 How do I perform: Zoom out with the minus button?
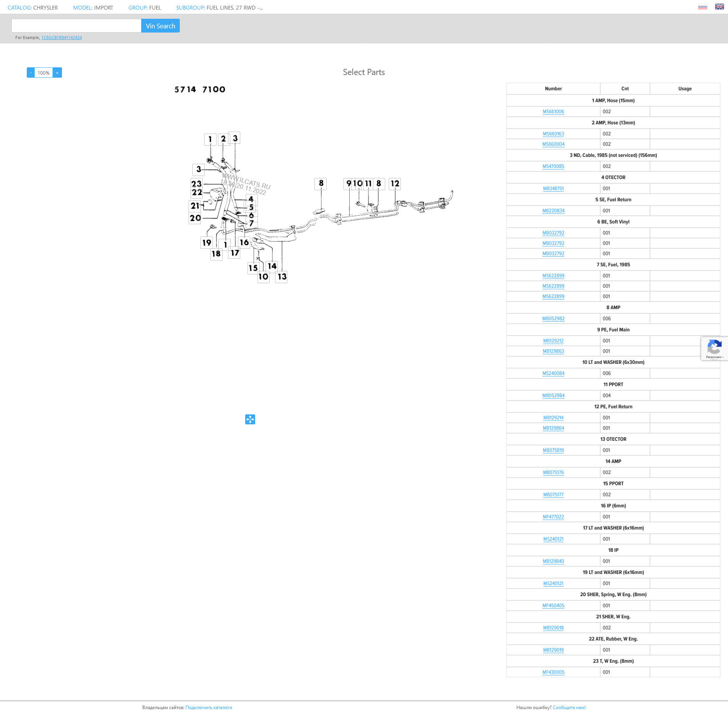pyautogui.click(x=31, y=73)
